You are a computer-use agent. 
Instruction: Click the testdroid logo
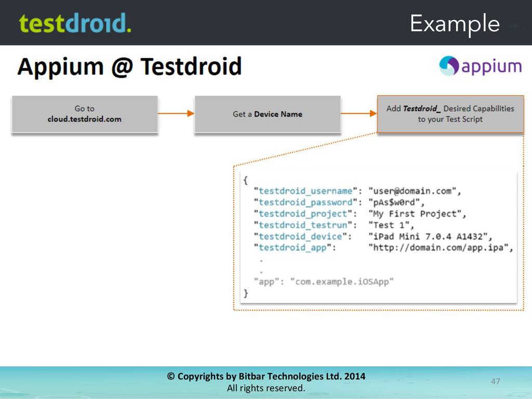click(x=75, y=23)
